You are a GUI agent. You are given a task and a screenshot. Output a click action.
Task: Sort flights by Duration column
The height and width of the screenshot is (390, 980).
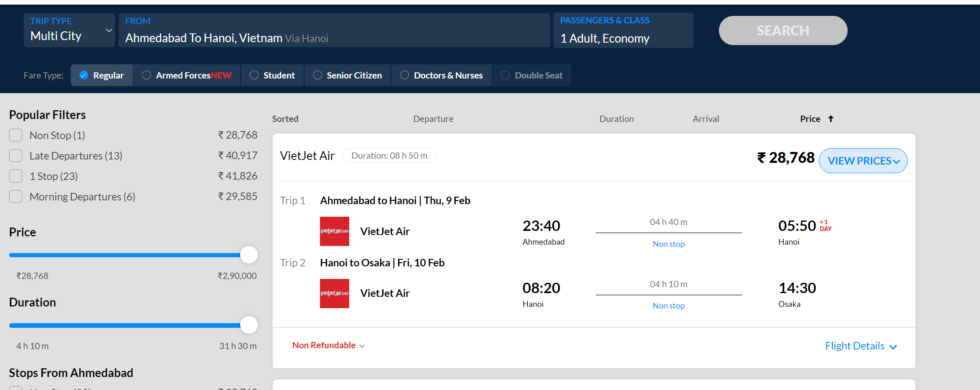[616, 119]
